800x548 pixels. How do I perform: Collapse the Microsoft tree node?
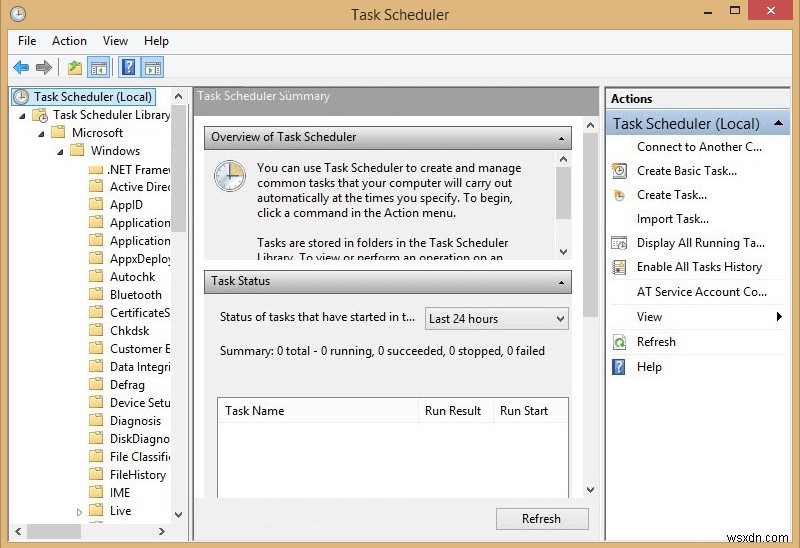tap(41, 134)
